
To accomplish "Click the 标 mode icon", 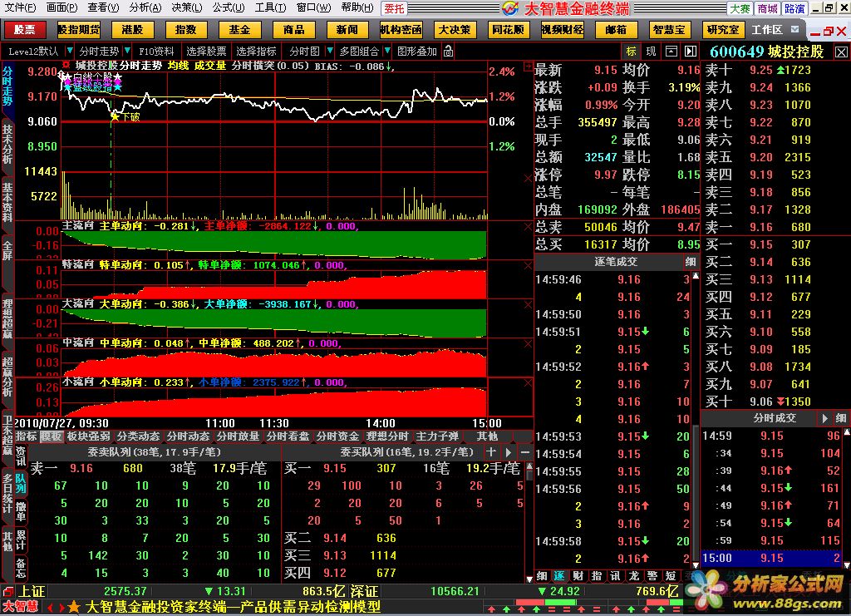I will tap(632, 51).
